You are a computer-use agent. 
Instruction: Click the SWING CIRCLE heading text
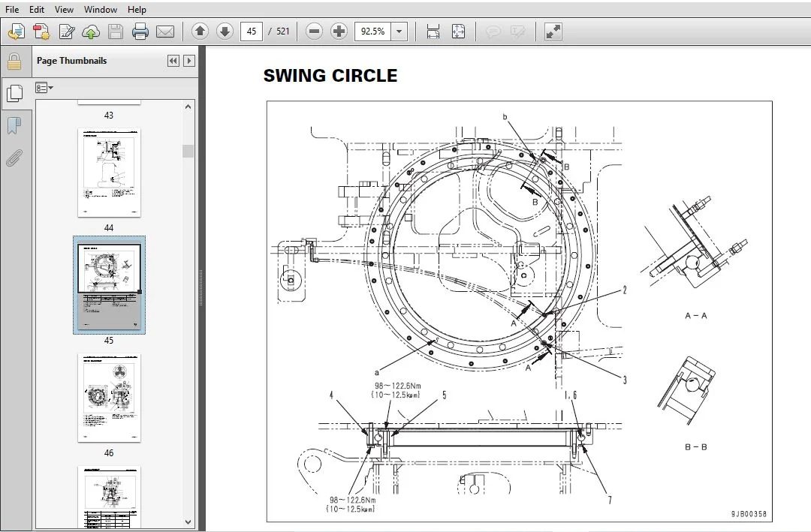pyautogui.click(x=330, y=76)
